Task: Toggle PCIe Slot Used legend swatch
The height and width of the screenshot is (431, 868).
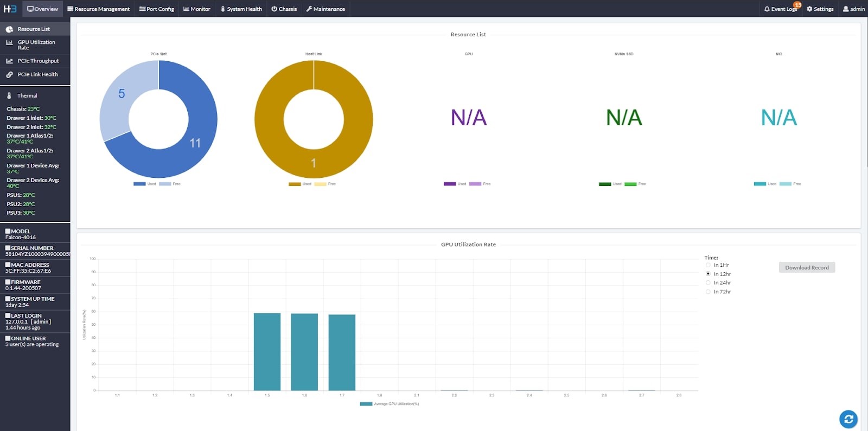Action: coord(139,184)
